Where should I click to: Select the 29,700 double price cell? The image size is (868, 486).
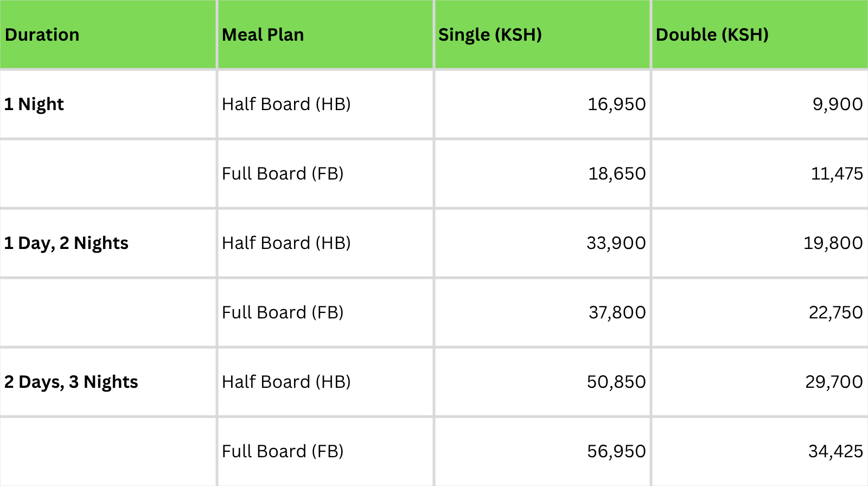[834, 382]
